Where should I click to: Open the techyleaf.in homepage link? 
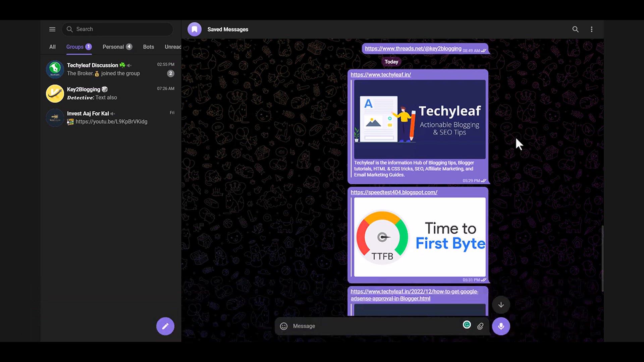381,75
